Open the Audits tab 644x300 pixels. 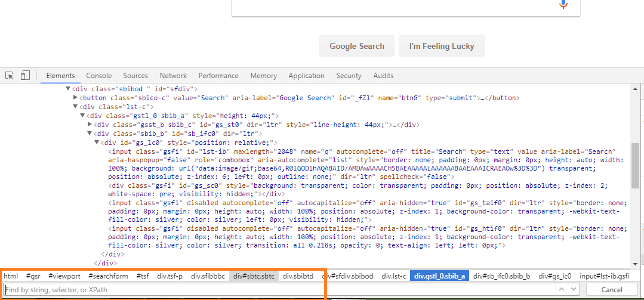[x=383, y=76]
